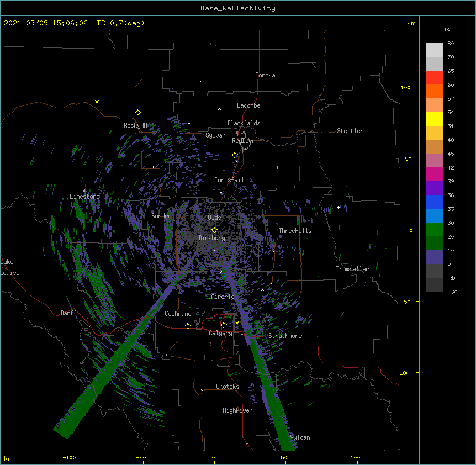Viewport: 476px width, 465px height.
Task: Click the yellow V marker east of Calgary diamond
Action: tap(237, 323)
